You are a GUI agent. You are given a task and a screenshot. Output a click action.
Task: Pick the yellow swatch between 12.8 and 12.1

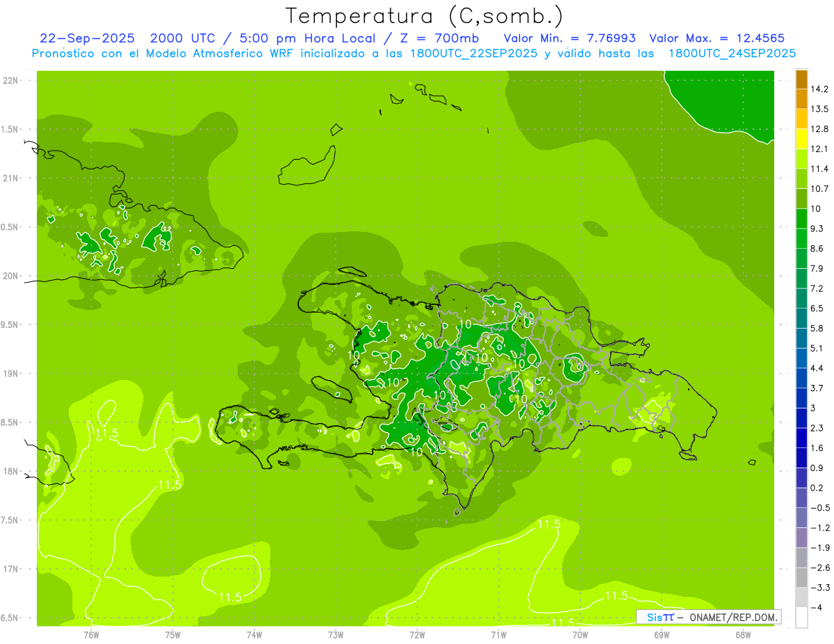coord(801,139)
